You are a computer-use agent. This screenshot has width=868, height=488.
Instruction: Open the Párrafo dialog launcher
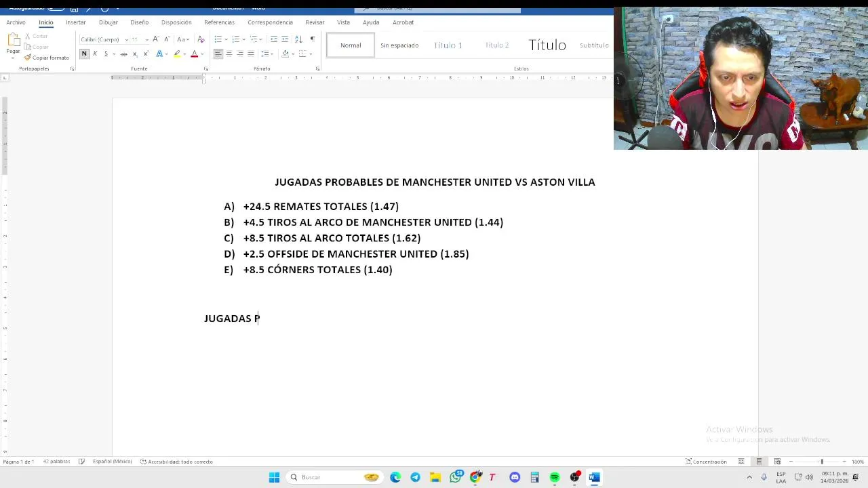(318, 68)
